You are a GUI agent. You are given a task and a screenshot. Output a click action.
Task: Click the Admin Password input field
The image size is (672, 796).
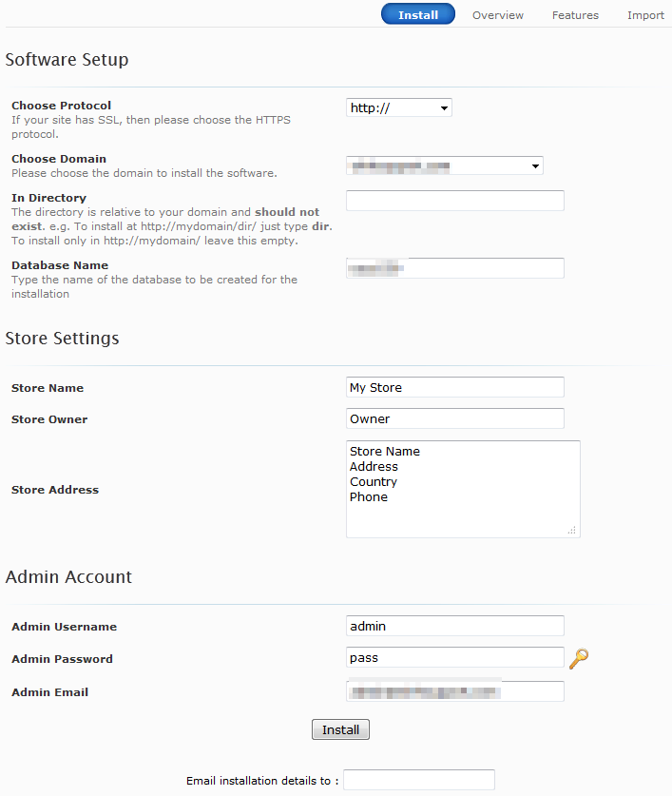[454, 658]
